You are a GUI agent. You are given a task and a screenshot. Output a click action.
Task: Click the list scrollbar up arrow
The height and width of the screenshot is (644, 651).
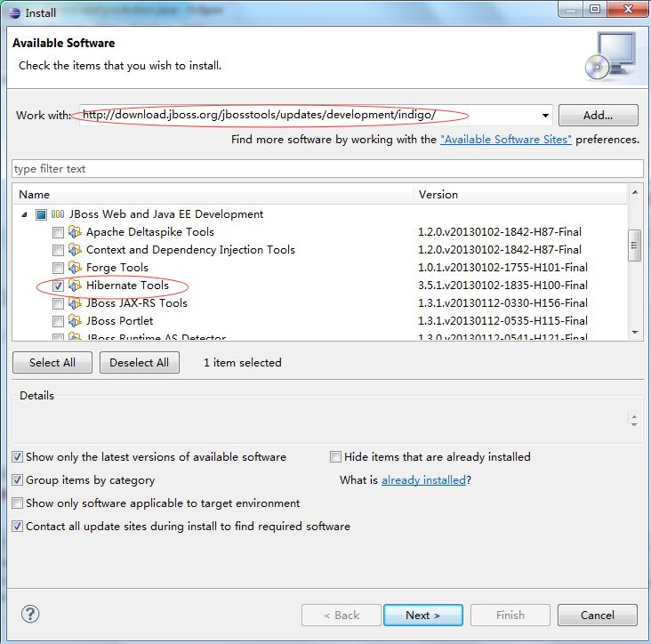[x=634, y=192]
